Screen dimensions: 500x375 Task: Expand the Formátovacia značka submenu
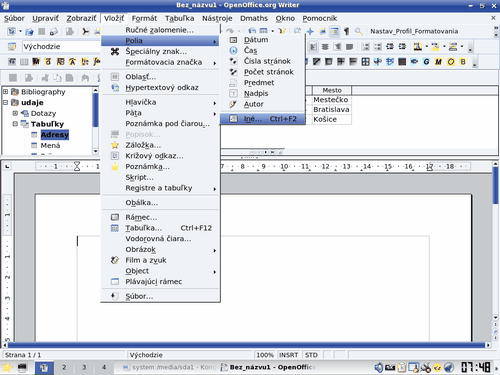(x=160, y=62)
